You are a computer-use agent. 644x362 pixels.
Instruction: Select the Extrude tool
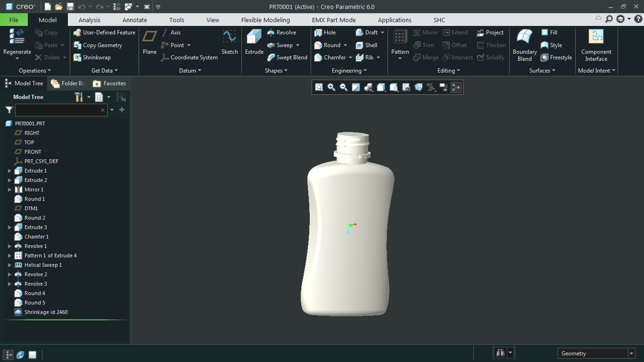[254, 42]
